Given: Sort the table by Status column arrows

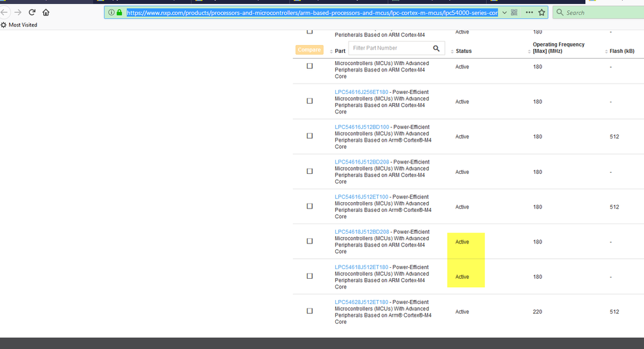Looking at the screenshot, I should (x=452, y=52).
